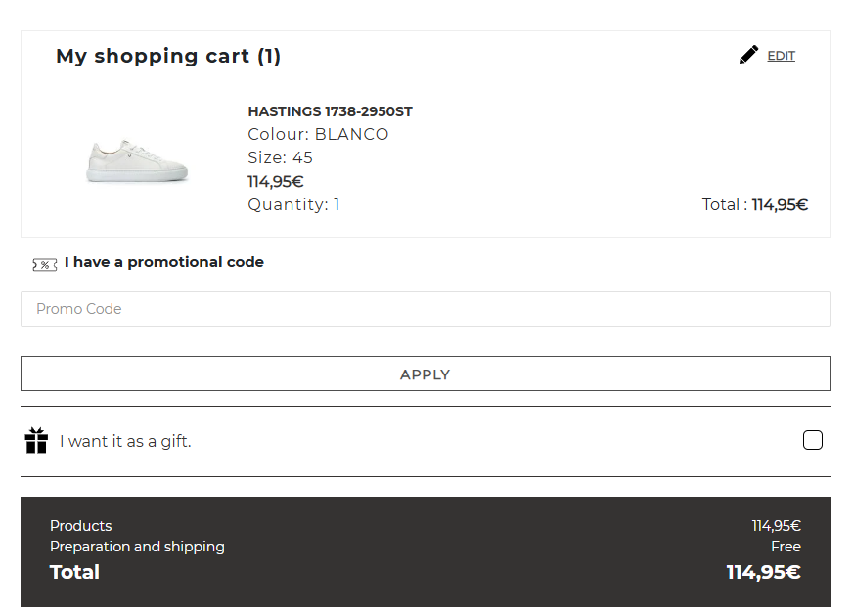Viewport: 853px width, 616px height.
Task: Click the "My shopping cart (1)" heading
Action: click(168, 57)
